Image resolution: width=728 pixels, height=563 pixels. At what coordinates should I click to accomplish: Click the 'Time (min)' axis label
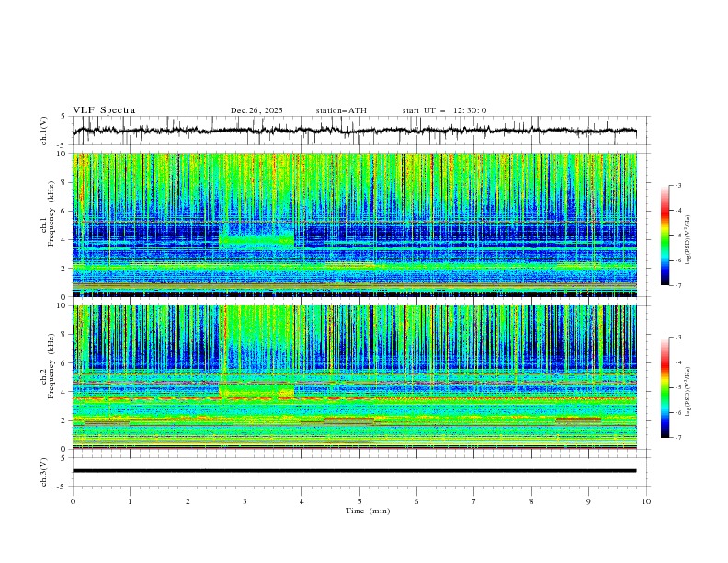tap(368, 511)
